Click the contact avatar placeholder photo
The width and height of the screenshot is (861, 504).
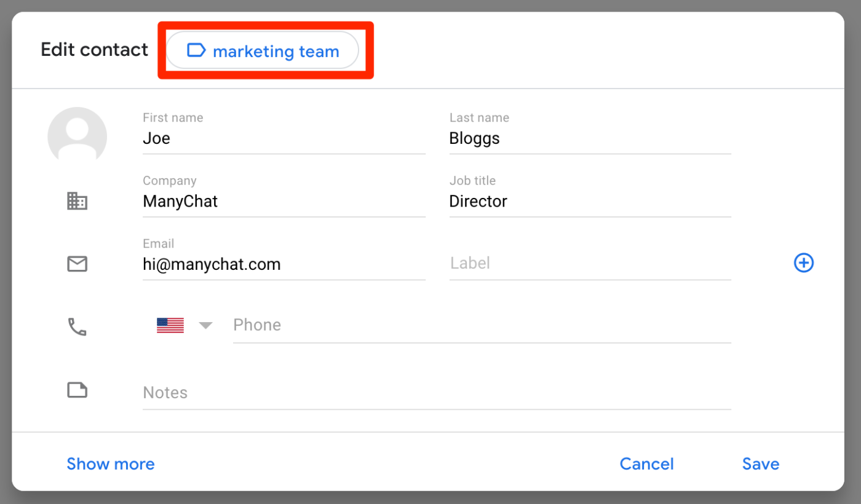tap(77, 136)
